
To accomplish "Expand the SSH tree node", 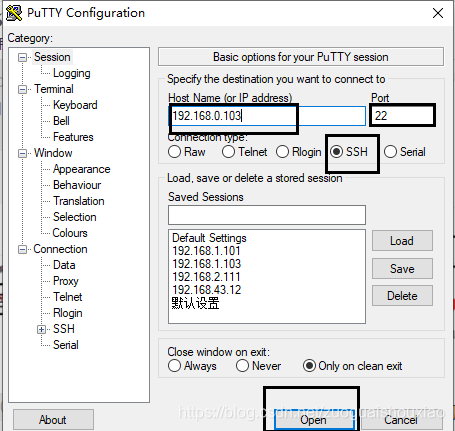I will [x=41, y=329].
